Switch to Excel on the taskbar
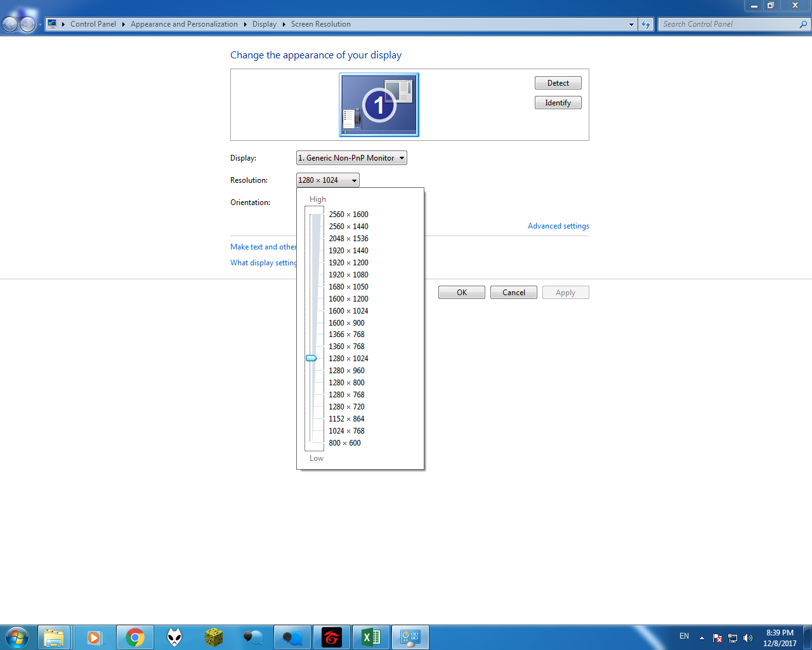The height and width of the screenshot is (650, 812). (x=371, y=637)
